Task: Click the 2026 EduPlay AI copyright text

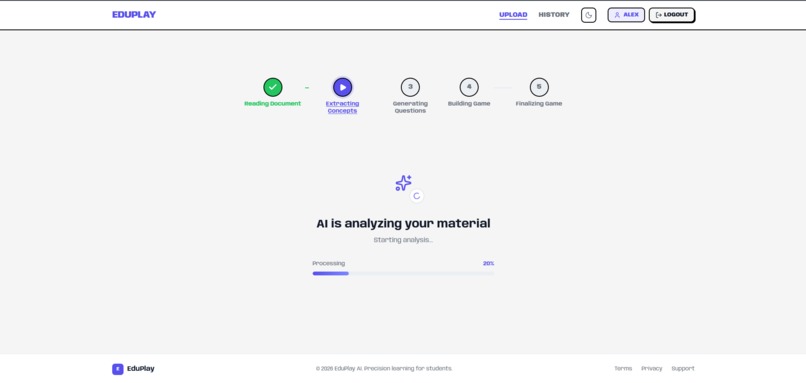Action: (x=384, y=369)
